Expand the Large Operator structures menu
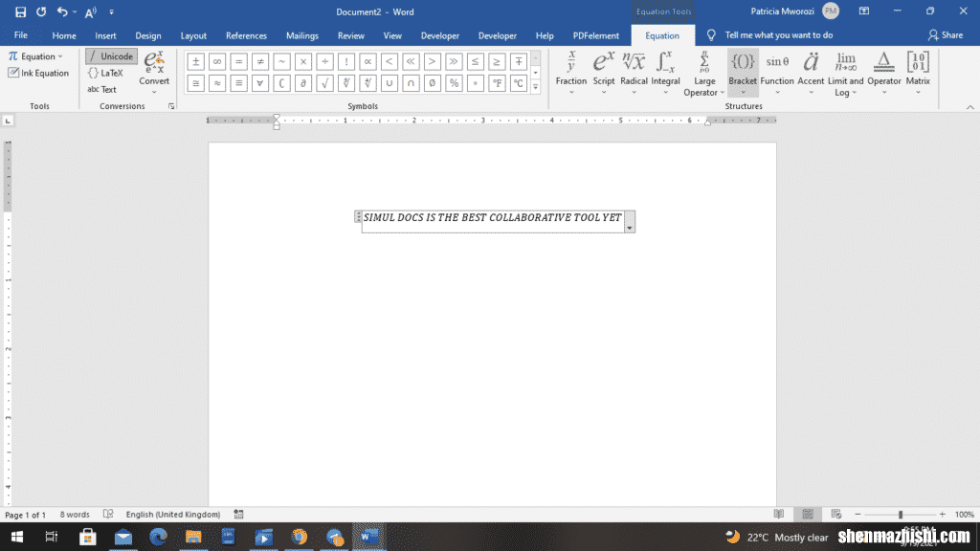980x551 pixels. [704, 73]
